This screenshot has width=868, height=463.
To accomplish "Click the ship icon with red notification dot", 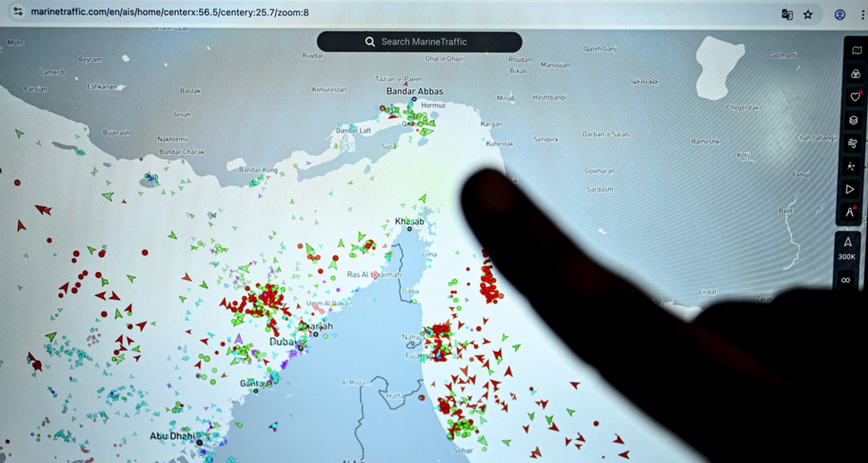I will pyautogui.click(x=849, y=212).
